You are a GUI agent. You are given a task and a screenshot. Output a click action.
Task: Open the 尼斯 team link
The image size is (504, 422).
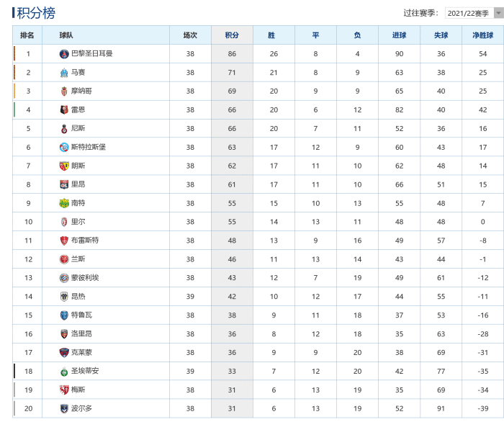(x=78, y=129)
